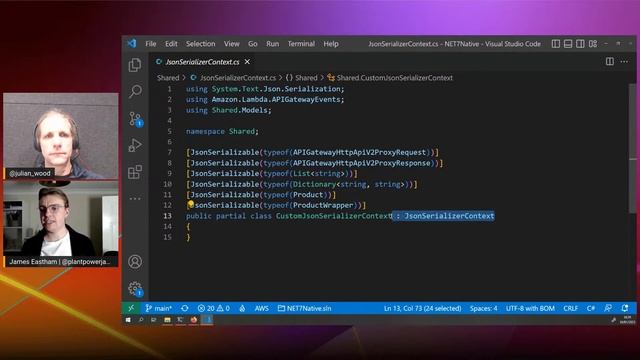
Task: Open the Terminal menu
Action: pos(301,44)
